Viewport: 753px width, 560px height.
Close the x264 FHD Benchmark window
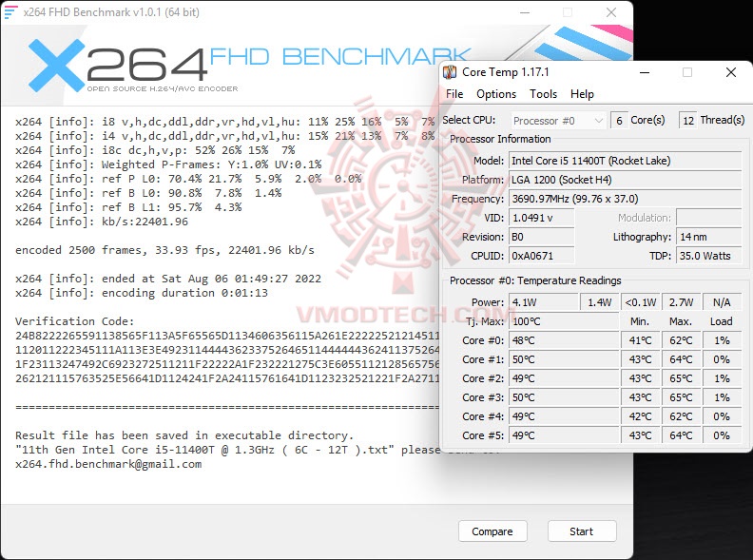tap(611, 12)
